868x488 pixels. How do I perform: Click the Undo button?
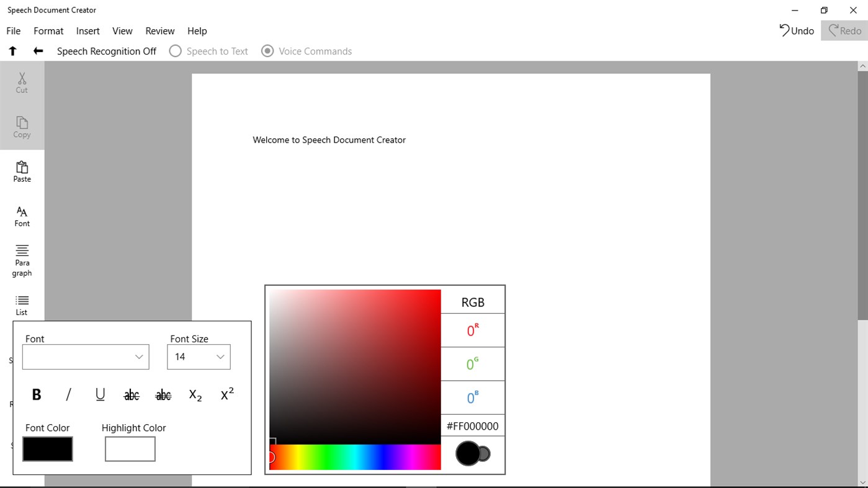coord(796,30)
